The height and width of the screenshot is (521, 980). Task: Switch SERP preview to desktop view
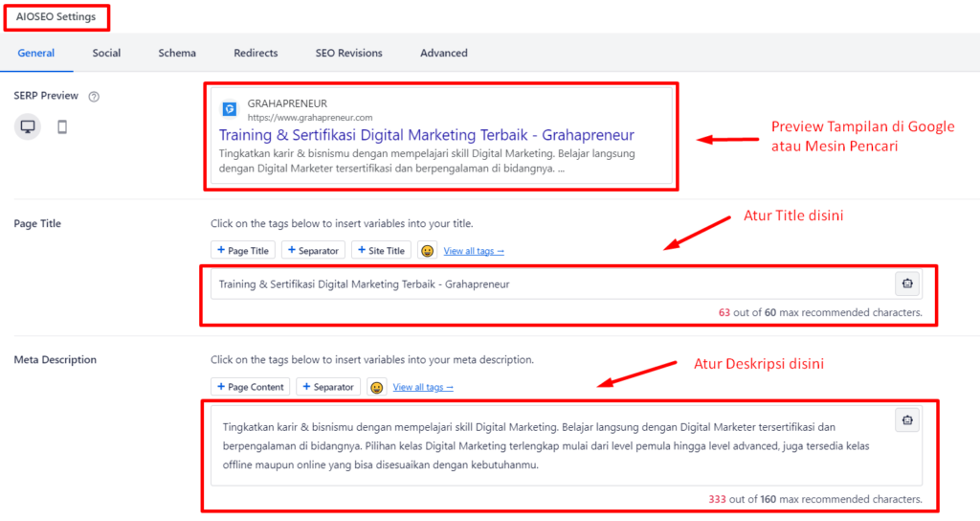coord(28,127)
